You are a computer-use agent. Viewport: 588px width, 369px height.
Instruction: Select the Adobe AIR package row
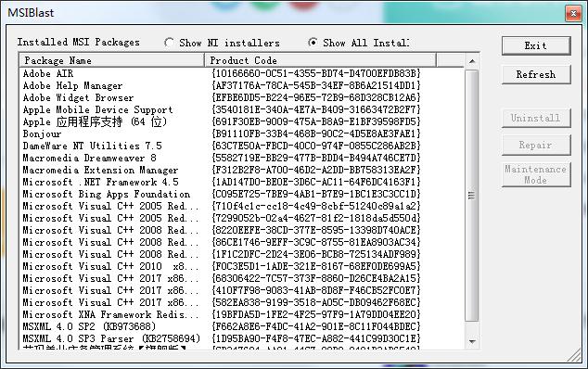pos(241,73)
